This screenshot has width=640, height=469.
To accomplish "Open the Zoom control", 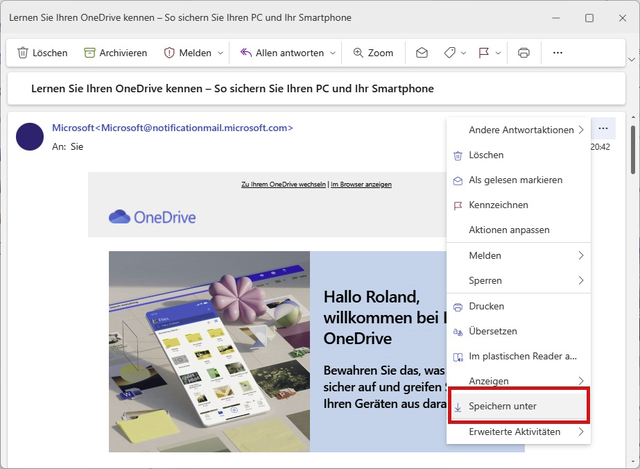I will pos(373,53).
